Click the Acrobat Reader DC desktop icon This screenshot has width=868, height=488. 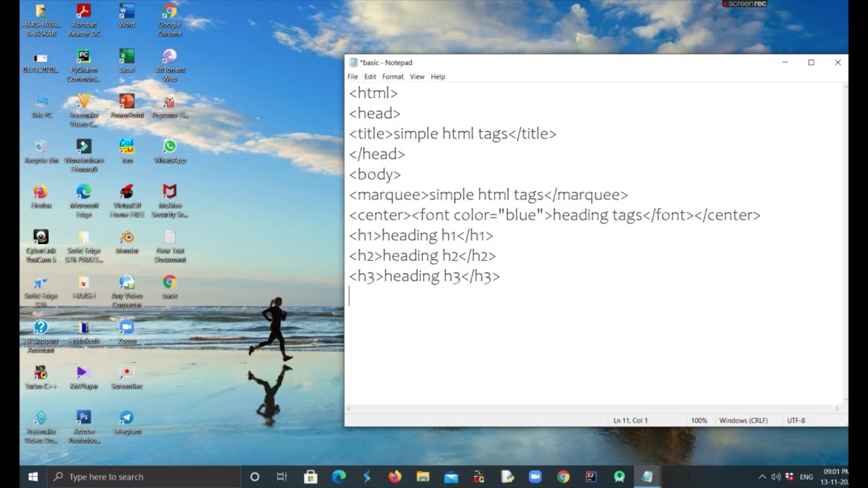83,20
